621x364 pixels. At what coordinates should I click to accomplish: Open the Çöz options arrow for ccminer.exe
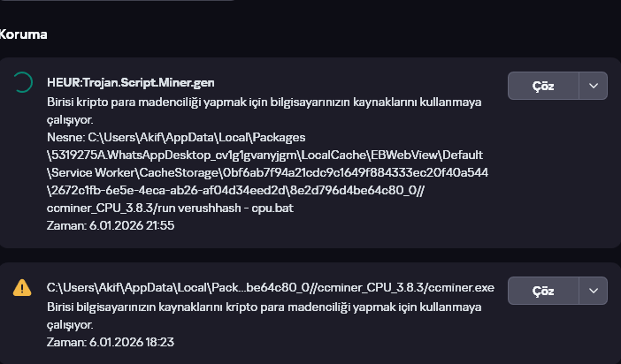coord(593,290)
